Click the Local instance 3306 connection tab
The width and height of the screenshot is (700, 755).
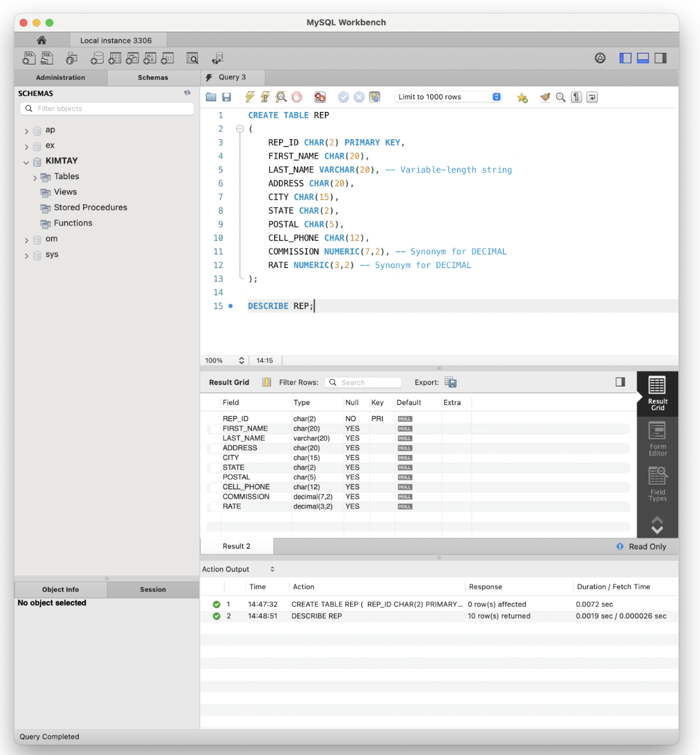coord(118,40)
